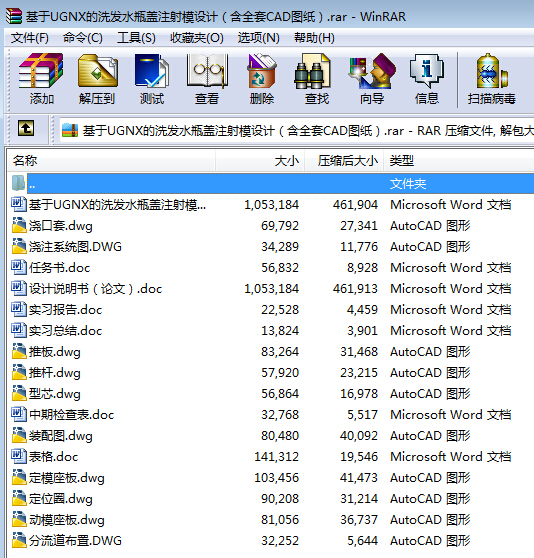The height and width of the screenshot is (558, 534).
Task: Click the 删除 (Delete) toolbar icon
Action: pos(262,70)
